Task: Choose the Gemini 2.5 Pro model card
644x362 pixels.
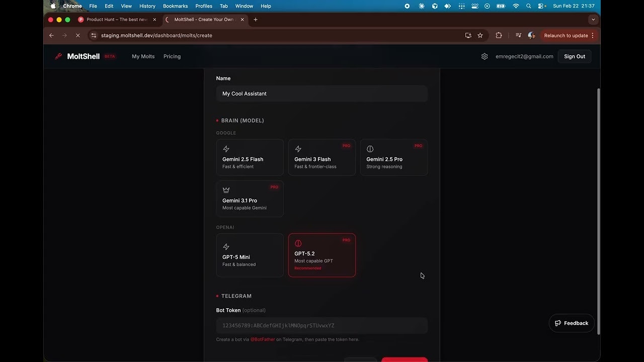Action: point(394,157)
